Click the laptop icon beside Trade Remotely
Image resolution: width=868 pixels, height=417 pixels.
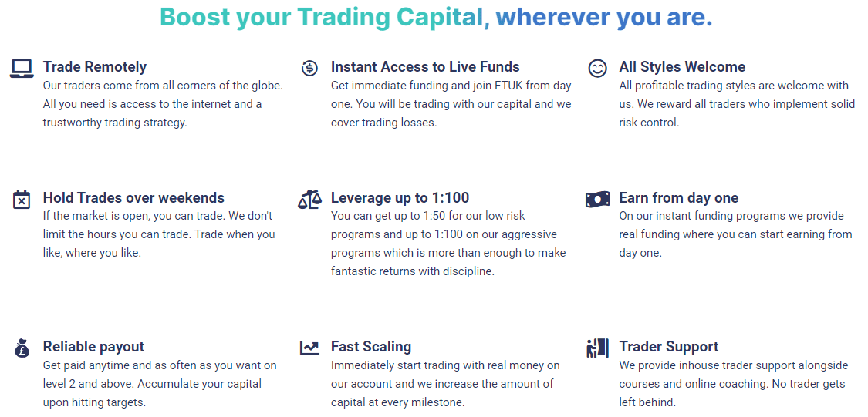tap(22, 69)
